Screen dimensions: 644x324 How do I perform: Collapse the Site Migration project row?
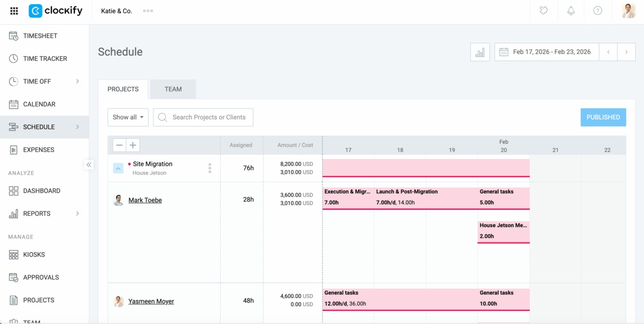(x=118, y=168)
